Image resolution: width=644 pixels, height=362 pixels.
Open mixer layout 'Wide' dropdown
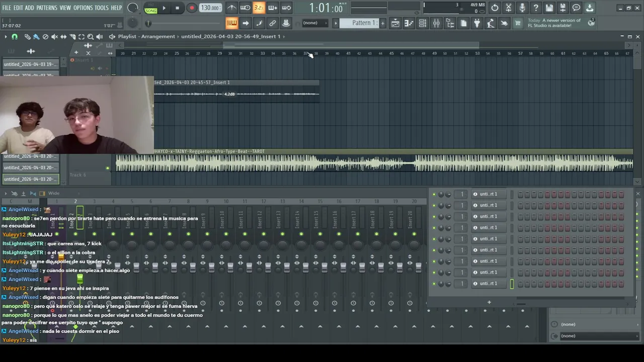coord(54,193)
